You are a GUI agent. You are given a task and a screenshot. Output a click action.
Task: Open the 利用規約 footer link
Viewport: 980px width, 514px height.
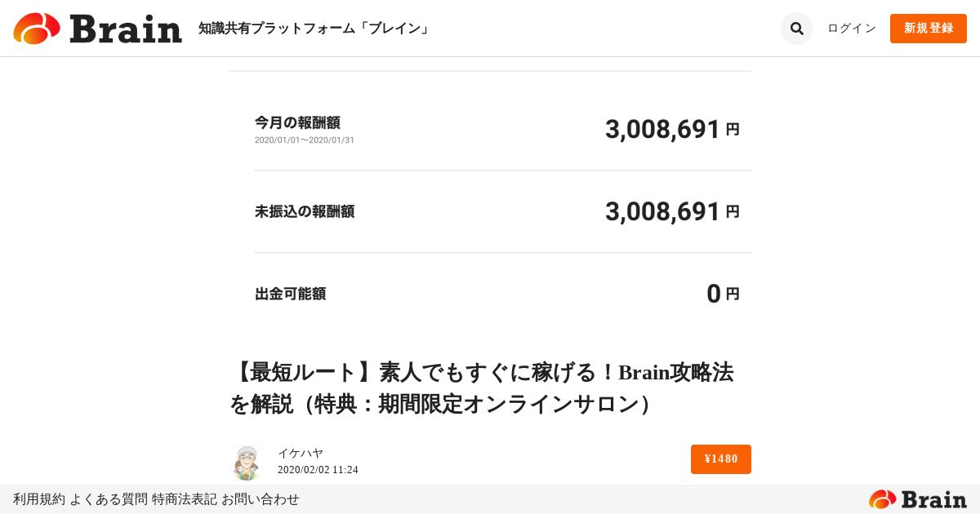click(x=38, y=499)
